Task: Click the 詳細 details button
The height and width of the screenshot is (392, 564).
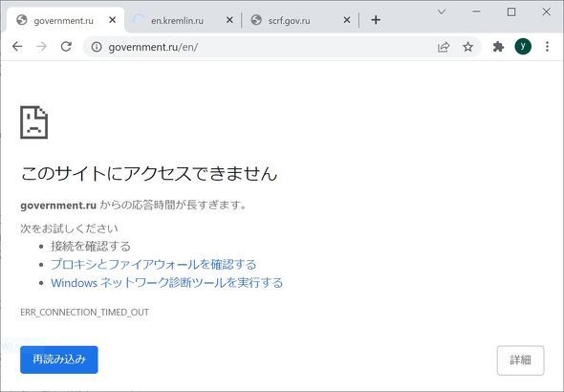Action: pyautogui.click(x=520, y=360)
